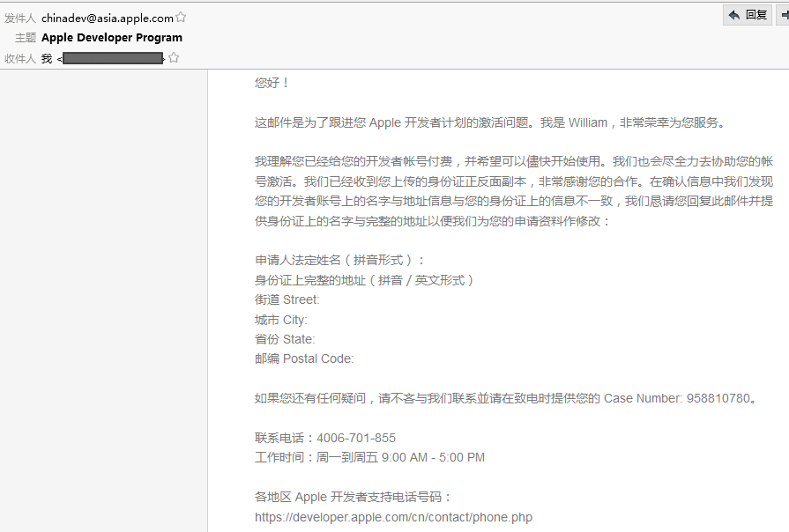789x532 pixels.
Task: Click the 街道 Street: line
Action: 287,299
